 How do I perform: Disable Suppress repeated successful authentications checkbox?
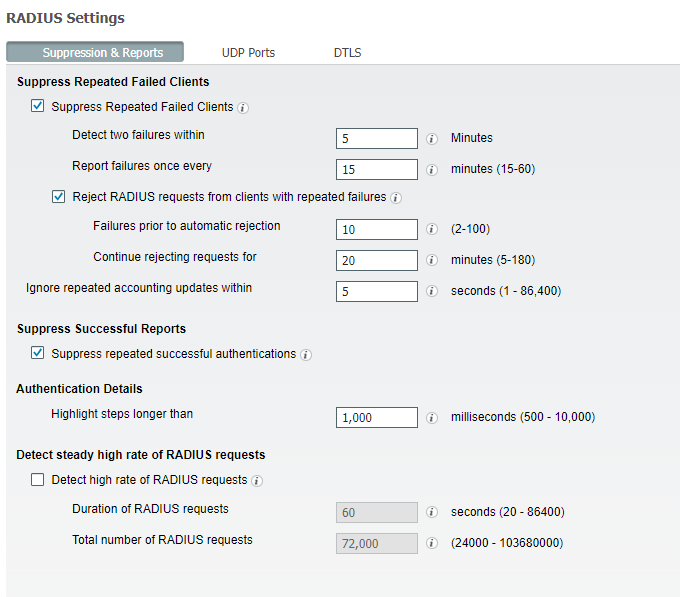(x=37, y=353)
